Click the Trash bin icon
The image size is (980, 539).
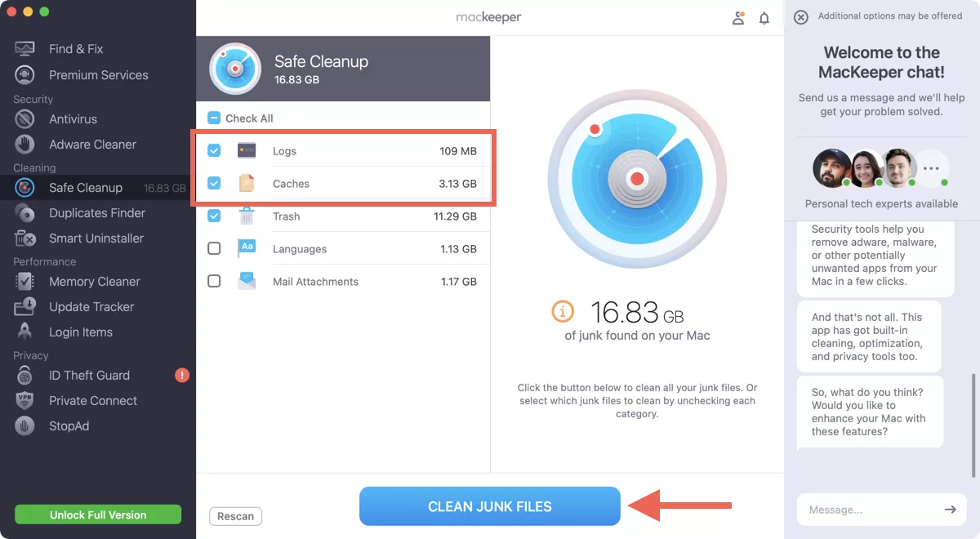pos(247,216)
